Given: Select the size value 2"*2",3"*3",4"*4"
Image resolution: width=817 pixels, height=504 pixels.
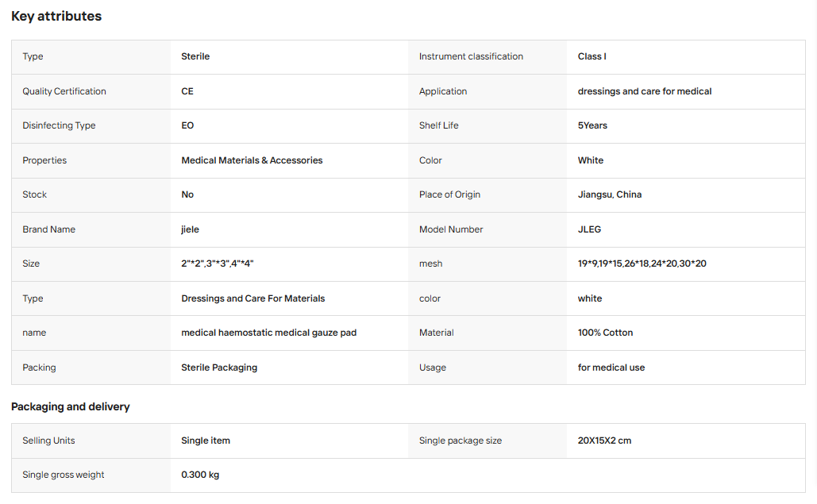Looking at the screenshot, I should pos(218,264).
